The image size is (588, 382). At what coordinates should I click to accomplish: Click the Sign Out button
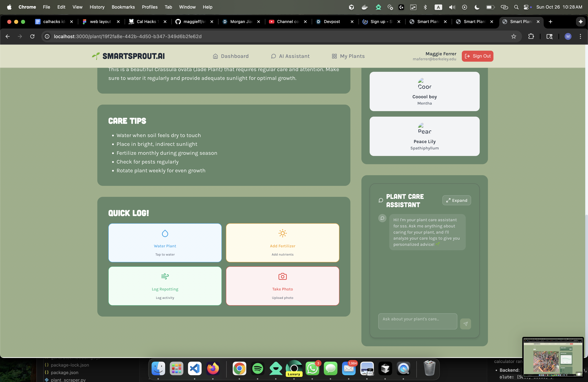[x=477, y=56]
